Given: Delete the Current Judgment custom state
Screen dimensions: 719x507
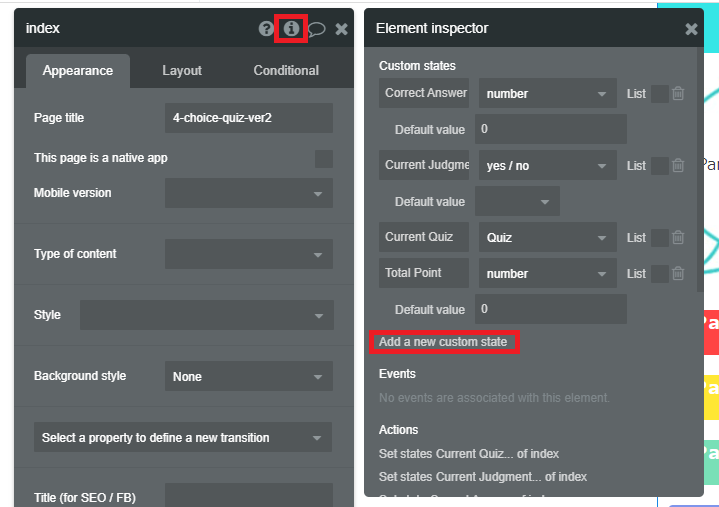Looking at the screenshot, I should click(678, 165).
